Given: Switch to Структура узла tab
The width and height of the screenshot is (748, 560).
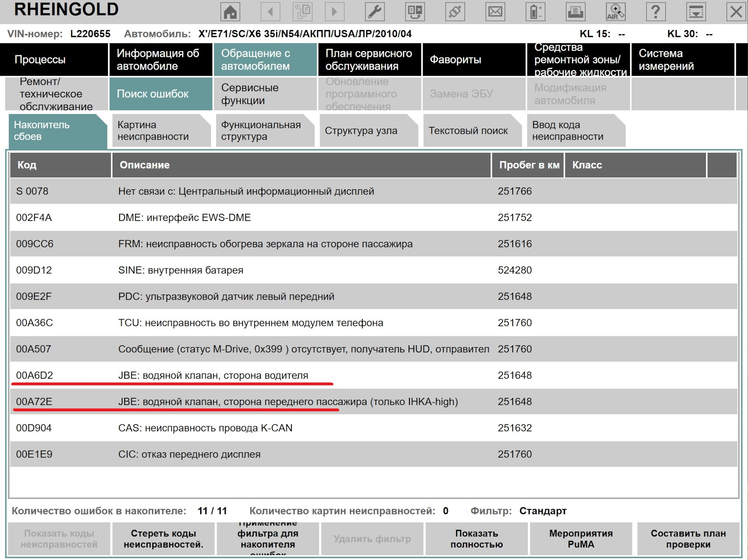Looking at the screenshot, I should [x=369, y=131].
